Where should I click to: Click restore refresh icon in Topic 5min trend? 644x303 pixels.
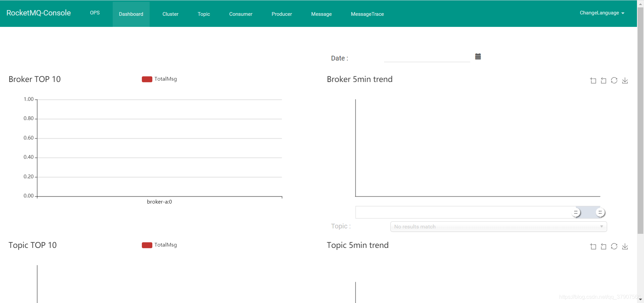[614, 246]
